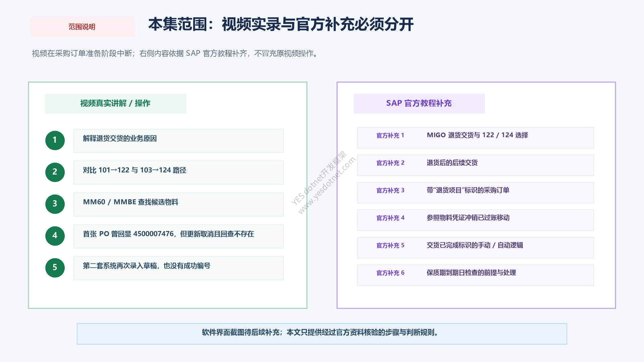Select the text 参照物料凭证冲销已过账移动
The height and width of the screenshot is (362, 644).
click(x=468, y=218)
